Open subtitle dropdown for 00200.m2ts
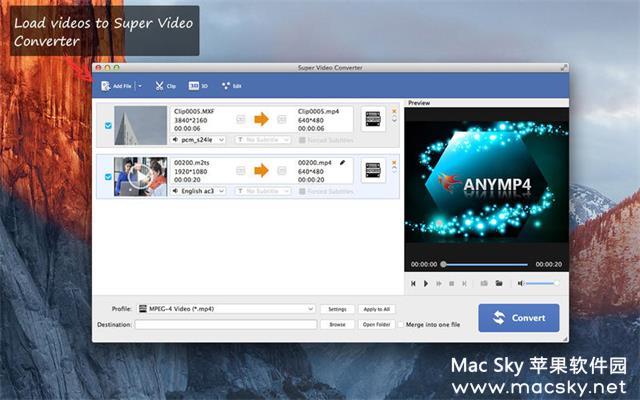 pyautogui.click(x=263, y=191)
